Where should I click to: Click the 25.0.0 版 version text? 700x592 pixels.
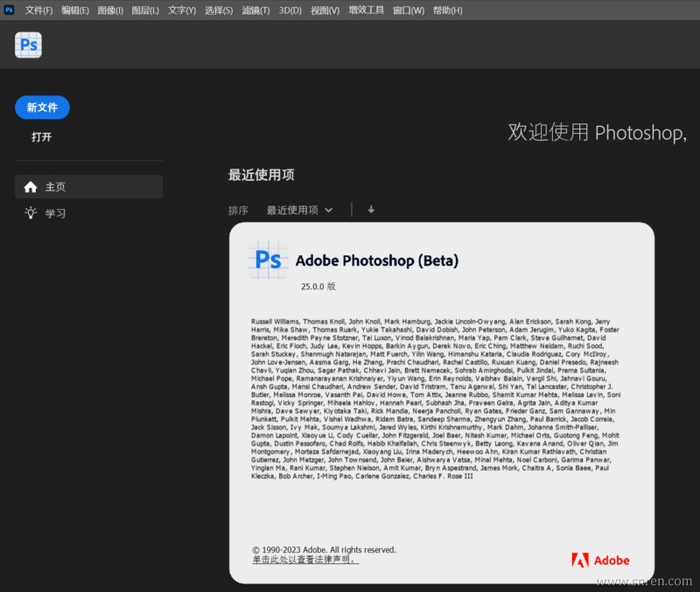(x=318, y=287)
